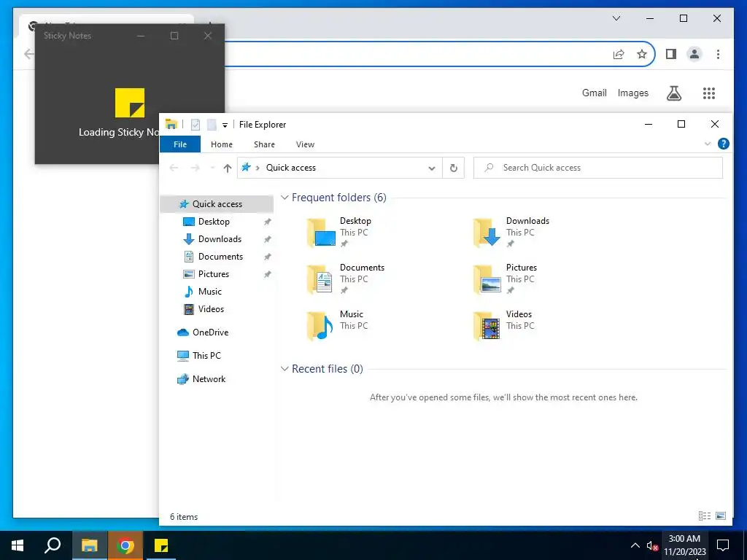Click the Properties quick access toolbar icon
The height and width of the screenshot is (560, 747).
(x=196, y=125)
